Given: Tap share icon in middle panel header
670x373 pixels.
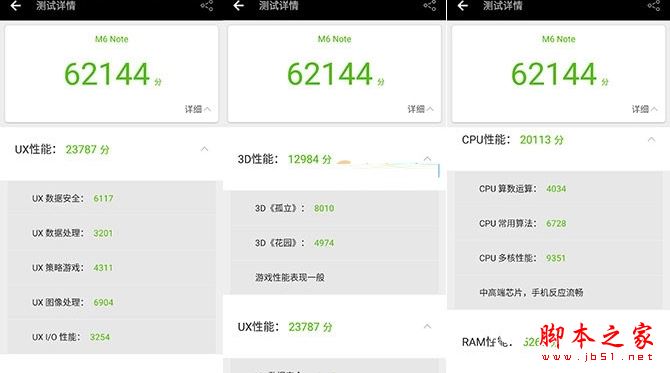Looking at the screenshot, I should (x=430, y=6).
